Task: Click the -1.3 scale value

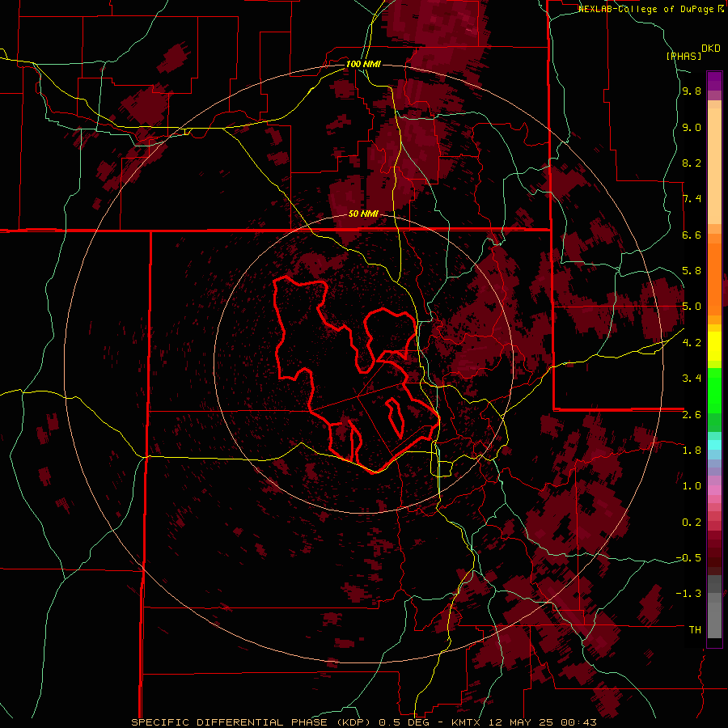Action: click(688, 594)
